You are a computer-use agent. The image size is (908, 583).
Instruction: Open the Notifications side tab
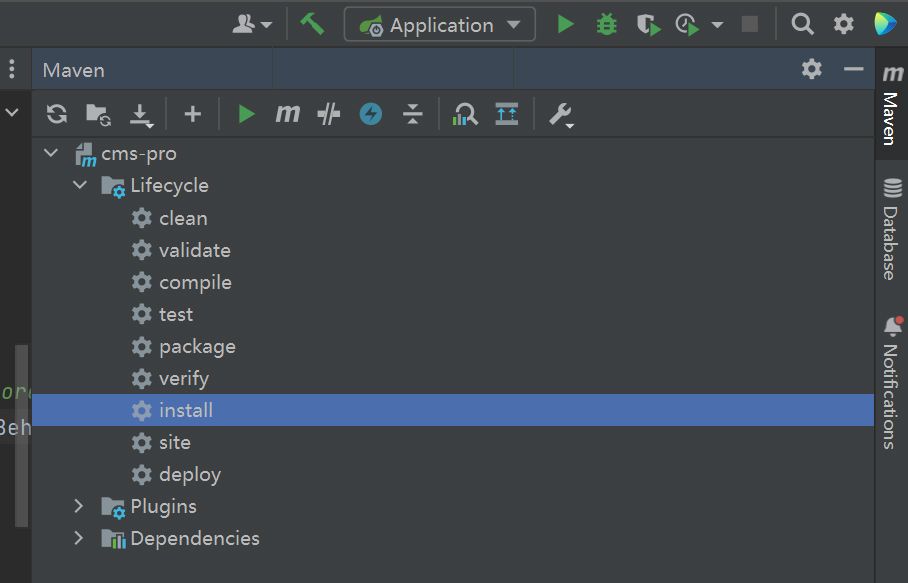[892, 383]
